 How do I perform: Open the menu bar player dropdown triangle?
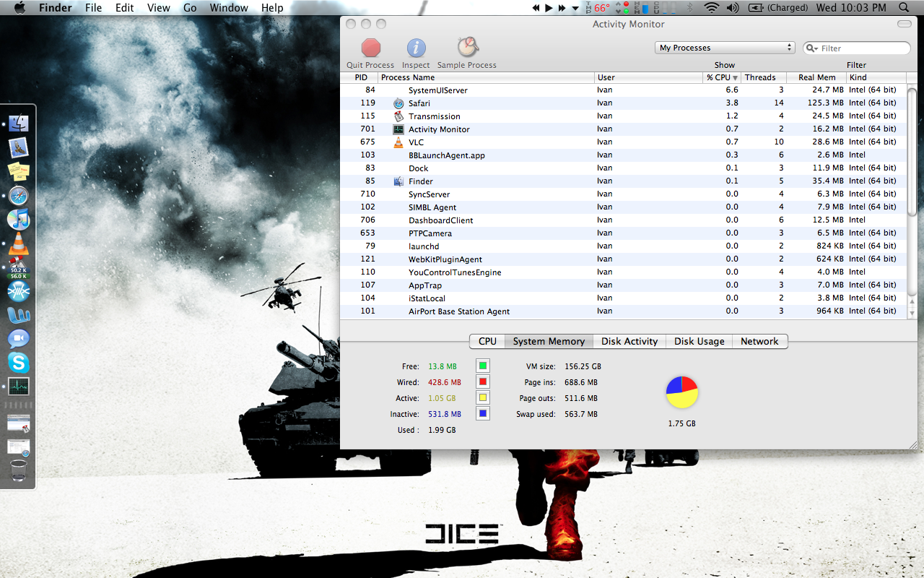tap(575, 9)
